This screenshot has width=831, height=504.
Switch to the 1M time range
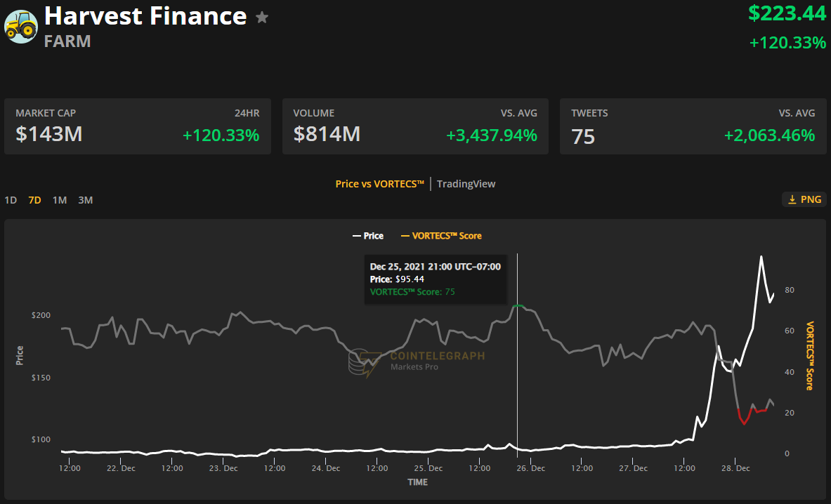(60, 200)
